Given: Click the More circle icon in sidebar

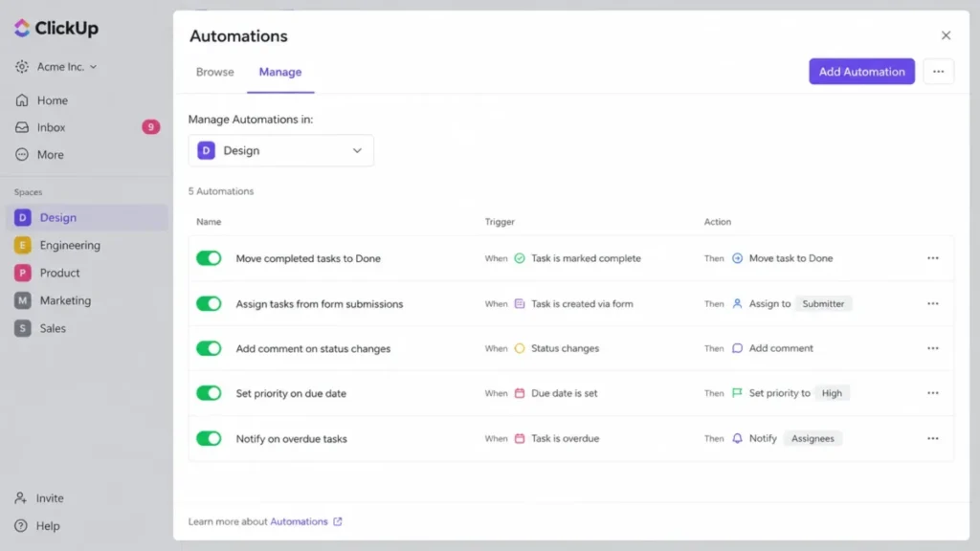Looking at the screenshot, I should pos(22,154).
